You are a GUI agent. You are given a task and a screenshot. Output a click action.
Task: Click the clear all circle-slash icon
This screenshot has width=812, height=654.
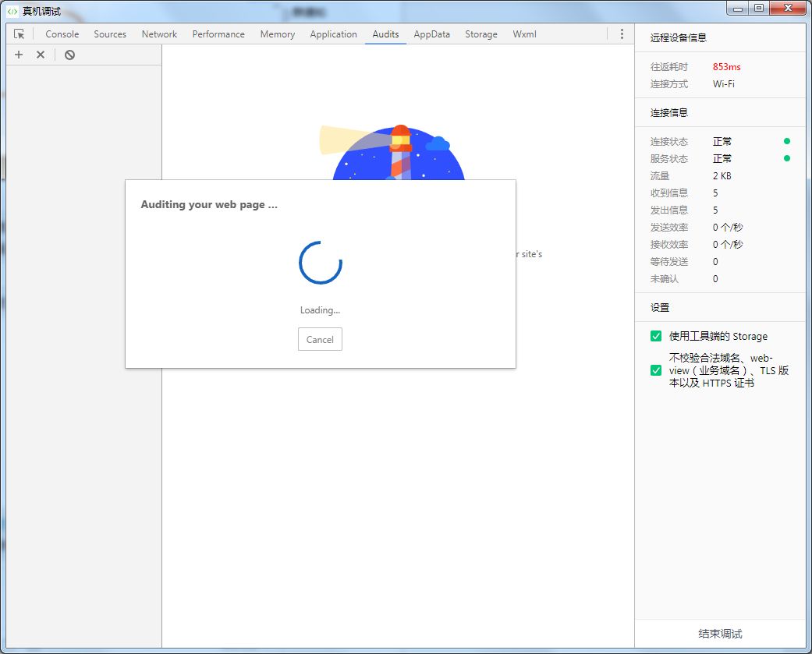coord(69,55)
